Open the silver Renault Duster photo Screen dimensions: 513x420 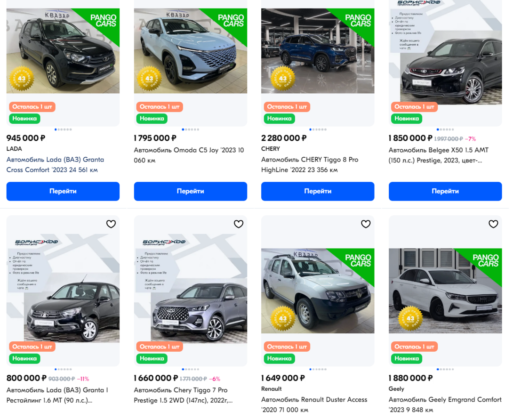pos(318,291)
